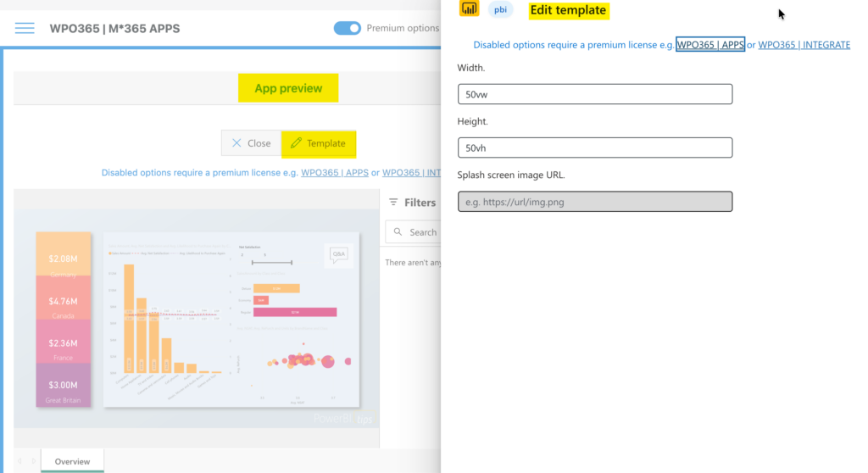The image size is (868, 473).
Task: Click the pbi badge
Action: pos(500,9)
